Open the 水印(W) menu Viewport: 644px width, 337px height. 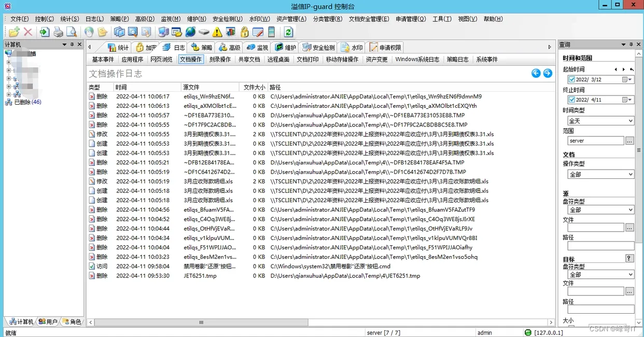259,19
